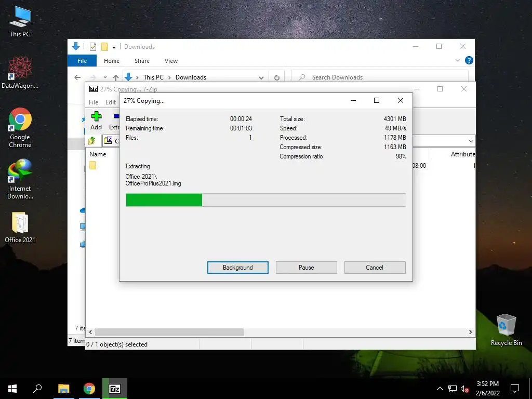Open 7-Zip Edit menu
The image size is (532, 399).
point(111,102)
